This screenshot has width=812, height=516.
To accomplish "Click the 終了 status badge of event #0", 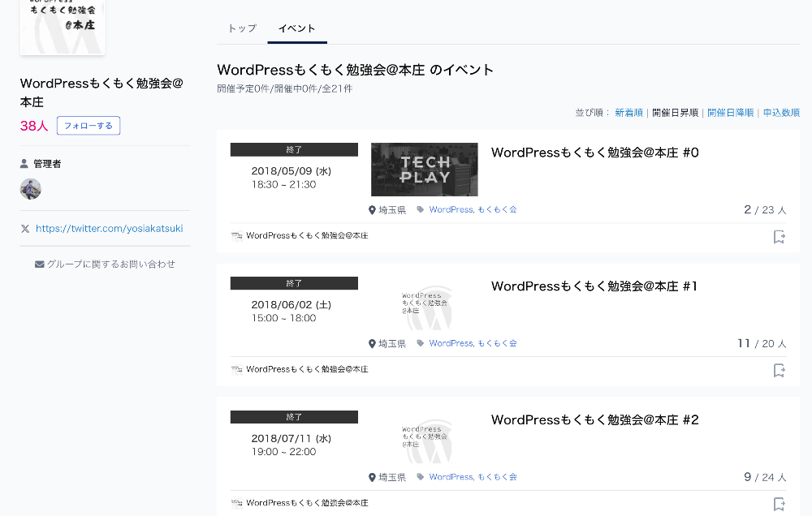I will point(294,149).
